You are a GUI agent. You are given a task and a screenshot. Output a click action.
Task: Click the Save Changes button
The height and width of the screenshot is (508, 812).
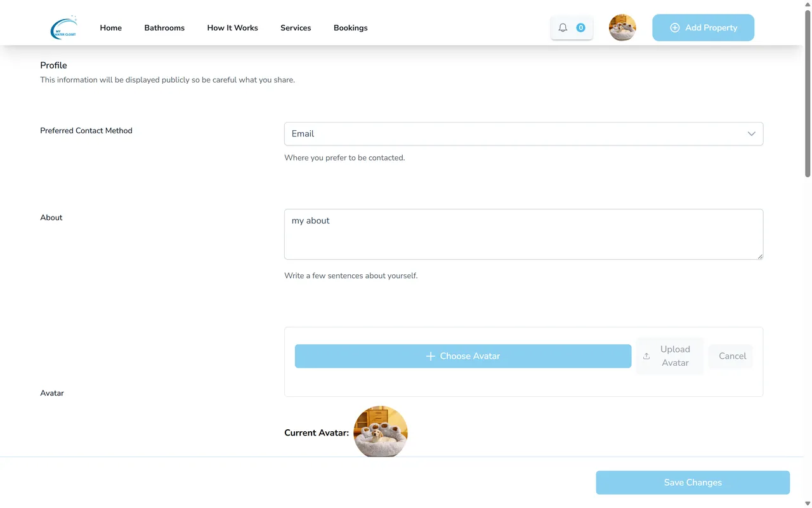tap(692, 482)
